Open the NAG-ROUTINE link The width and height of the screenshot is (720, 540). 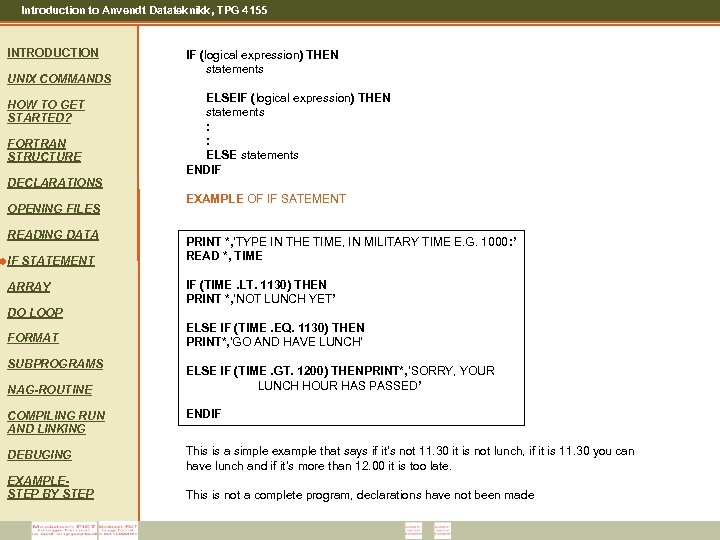point(50,390)
